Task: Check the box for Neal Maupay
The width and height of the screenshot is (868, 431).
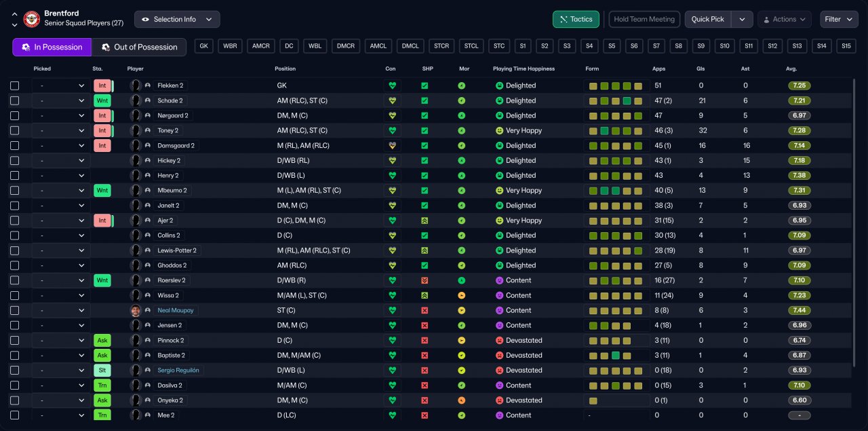Action: click(15, 310)
